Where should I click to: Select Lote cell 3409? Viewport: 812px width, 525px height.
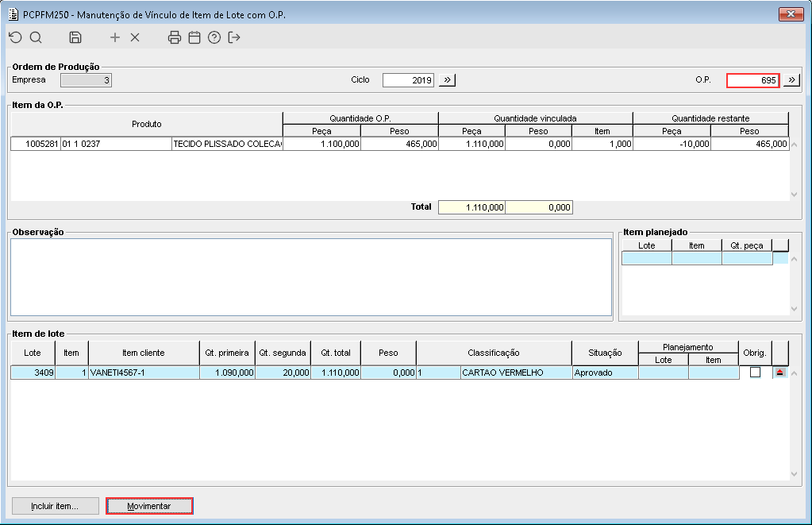tap(33, 373)
